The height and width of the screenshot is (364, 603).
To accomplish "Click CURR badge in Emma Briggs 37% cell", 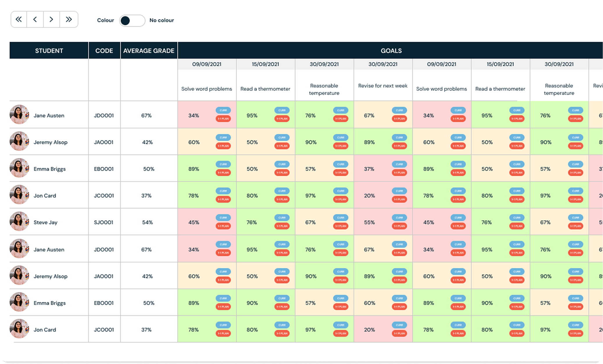I will [399, 164].
